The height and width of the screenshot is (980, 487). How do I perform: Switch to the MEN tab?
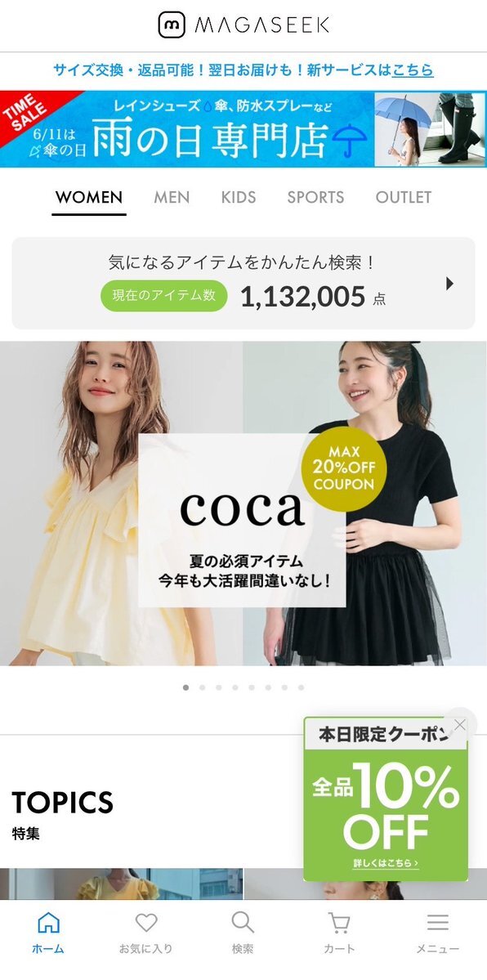[172, 197]
